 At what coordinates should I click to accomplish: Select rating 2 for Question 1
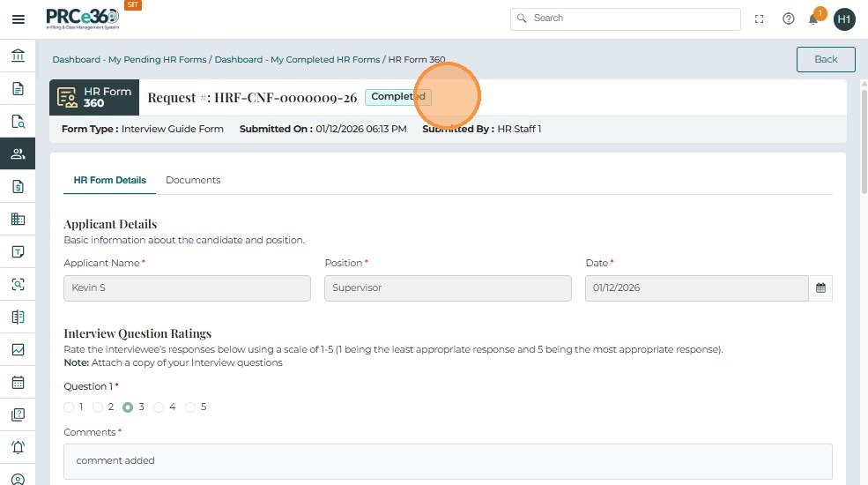pyautogui.click(x=98, y=407)
